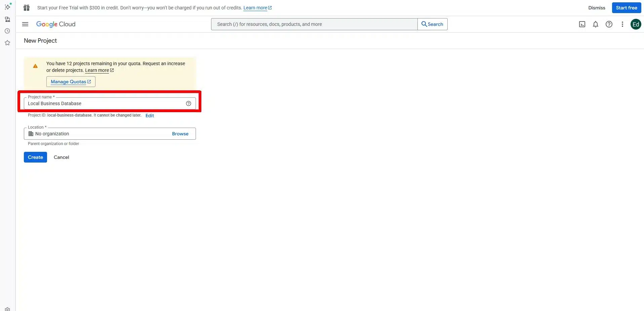Open the help question mark menu
Viewport: 644px width, 311px height.
tap(609, 24)
